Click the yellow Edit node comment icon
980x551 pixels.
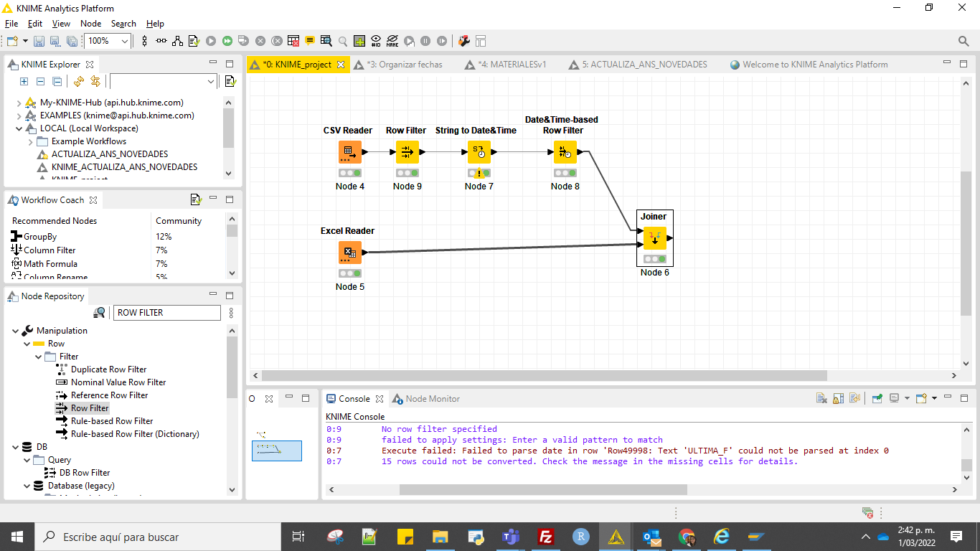(x=310, y=42)
